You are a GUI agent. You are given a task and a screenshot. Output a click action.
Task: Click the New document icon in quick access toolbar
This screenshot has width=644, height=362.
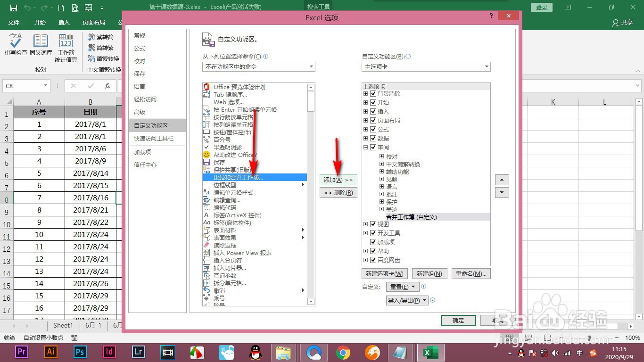point(61,8)
